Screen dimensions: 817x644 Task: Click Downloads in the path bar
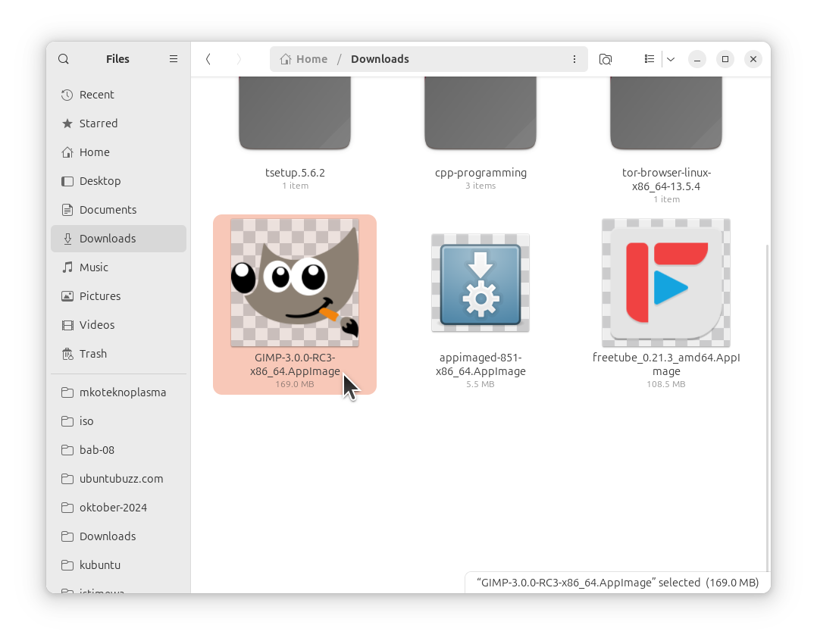tap(380, 59)
